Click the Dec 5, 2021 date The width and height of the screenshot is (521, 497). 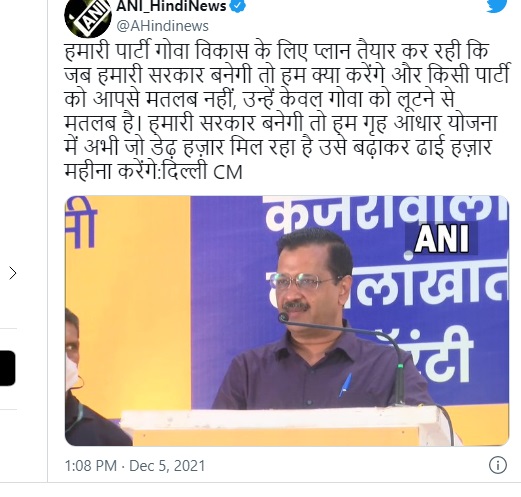pyautogui.click(x=167, y=466)
